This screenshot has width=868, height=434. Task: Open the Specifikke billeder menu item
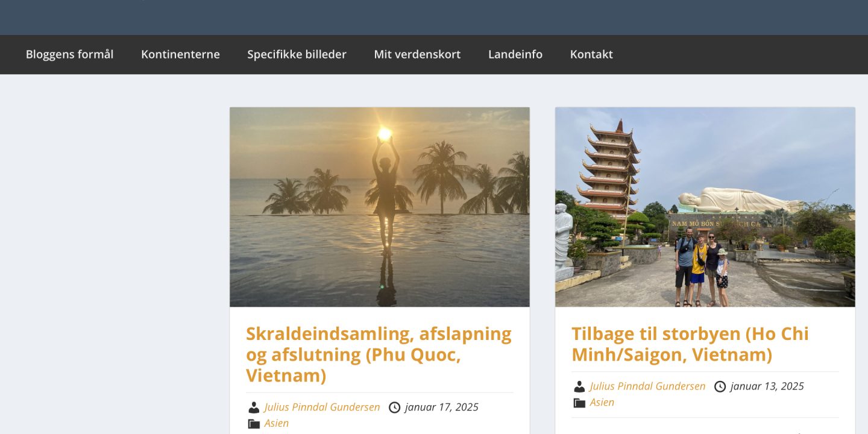tap(297, 54)
